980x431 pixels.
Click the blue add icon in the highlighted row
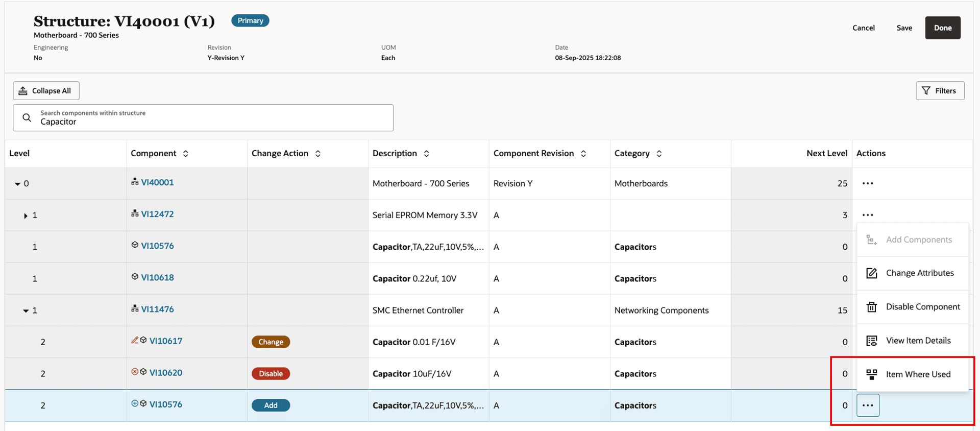point(135,403)
